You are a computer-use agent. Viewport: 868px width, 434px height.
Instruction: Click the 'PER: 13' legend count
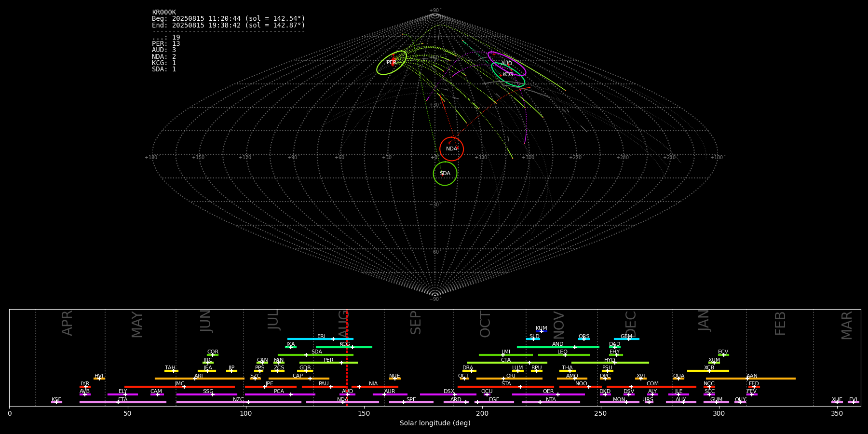[166, 44]
